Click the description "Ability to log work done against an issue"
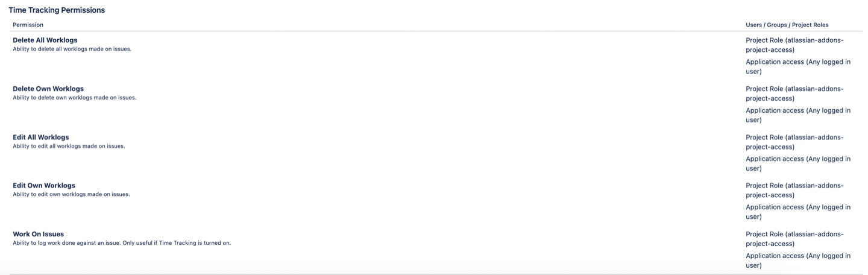The image size is (868, 275). tap(122, 243)
